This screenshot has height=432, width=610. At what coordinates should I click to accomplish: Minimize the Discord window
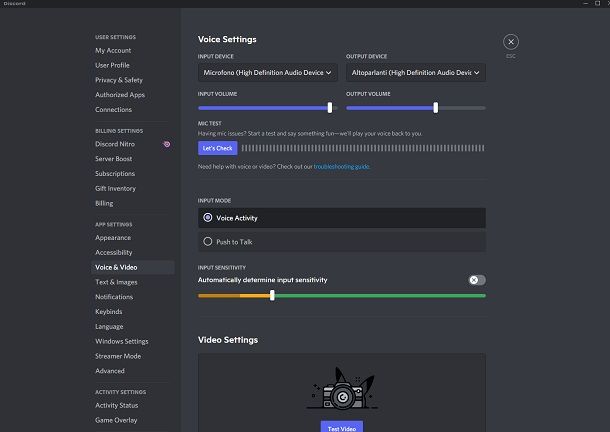coord(585,4)
